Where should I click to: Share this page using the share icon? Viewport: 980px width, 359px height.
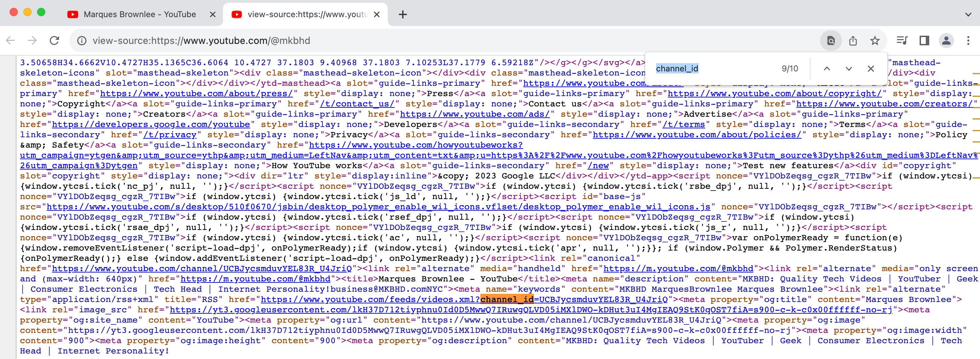tap(853, 40)
